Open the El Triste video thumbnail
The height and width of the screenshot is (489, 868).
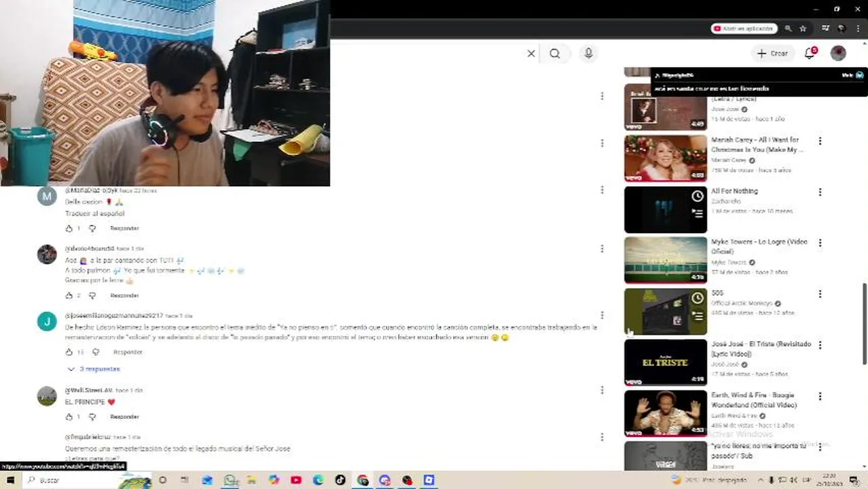coord(666,362)
